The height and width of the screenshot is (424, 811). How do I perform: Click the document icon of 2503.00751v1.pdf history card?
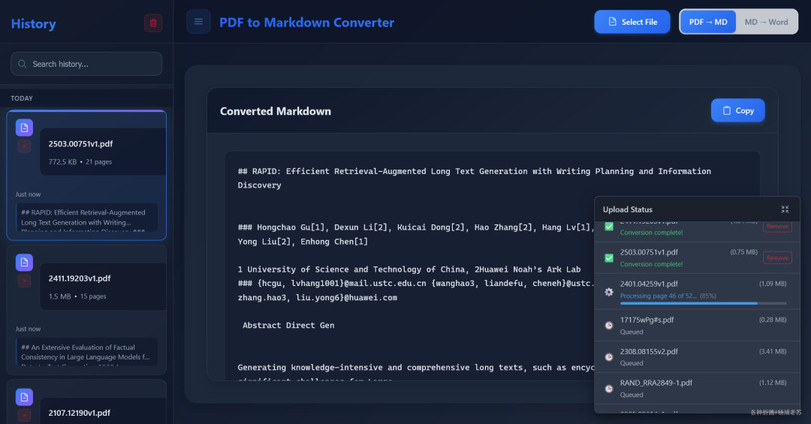[24, 128]
